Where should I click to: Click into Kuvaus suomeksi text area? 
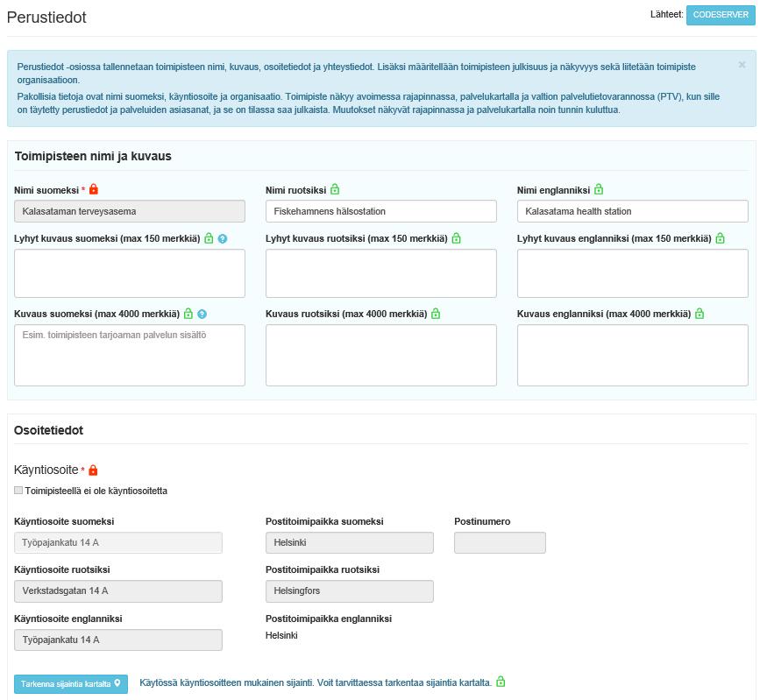click(130, 356)
